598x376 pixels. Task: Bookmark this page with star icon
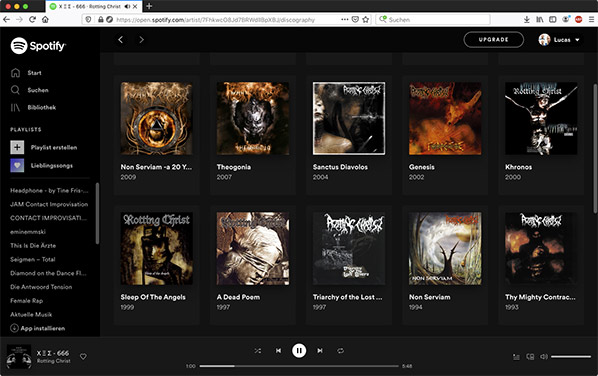click(x=365, y=19)
